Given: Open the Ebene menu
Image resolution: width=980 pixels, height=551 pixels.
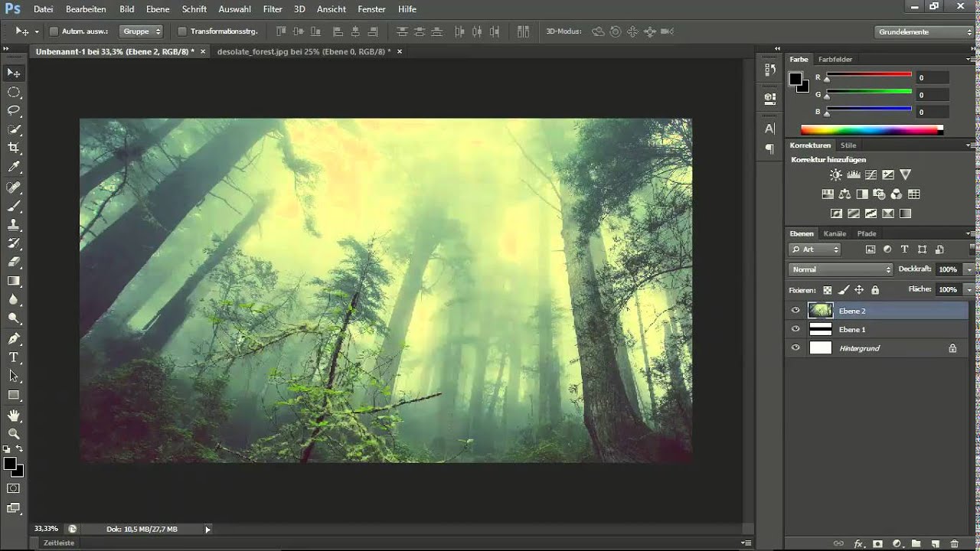Looking at the screenshot, I should tap(158, 9).
